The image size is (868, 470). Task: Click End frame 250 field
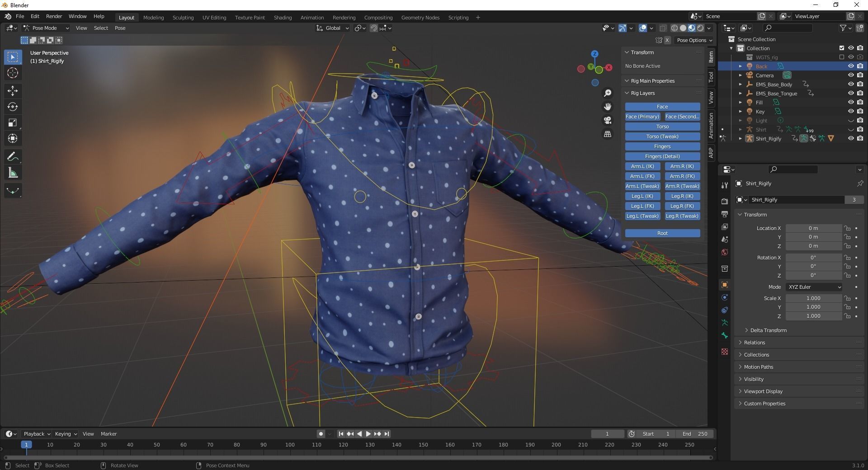tap(696, 434)
